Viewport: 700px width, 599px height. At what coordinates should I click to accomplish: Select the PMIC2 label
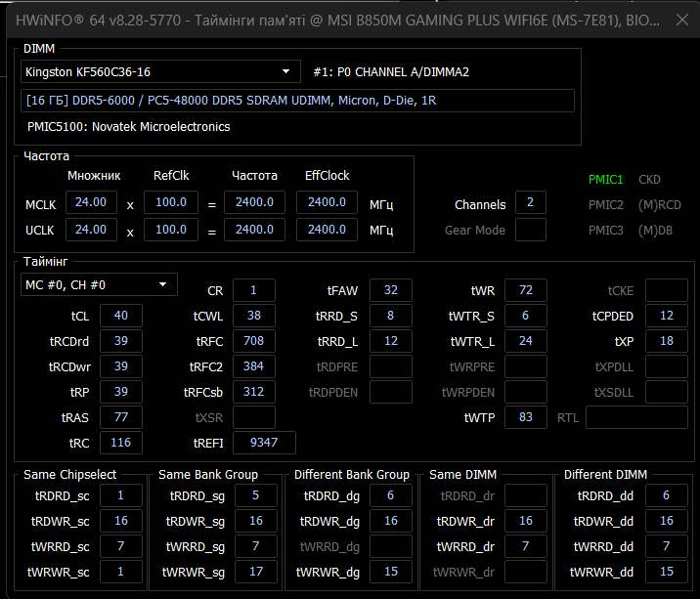pyautogui.click(x=605, y=205)
